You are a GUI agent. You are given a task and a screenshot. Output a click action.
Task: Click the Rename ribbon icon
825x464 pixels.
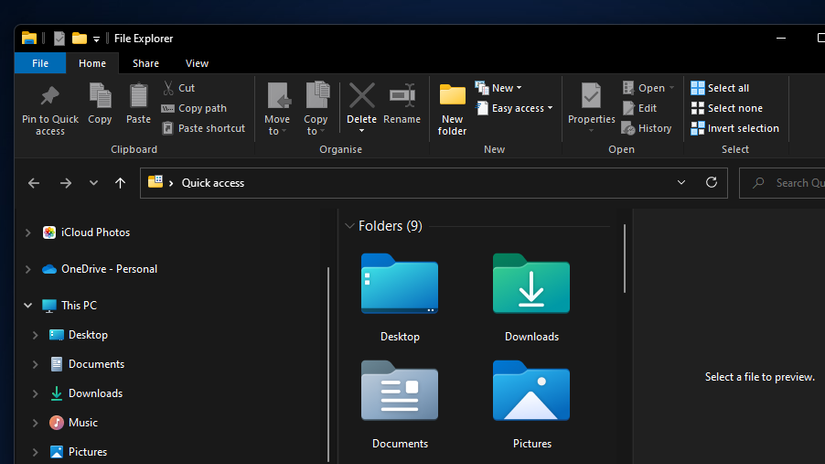click(402, 96)
